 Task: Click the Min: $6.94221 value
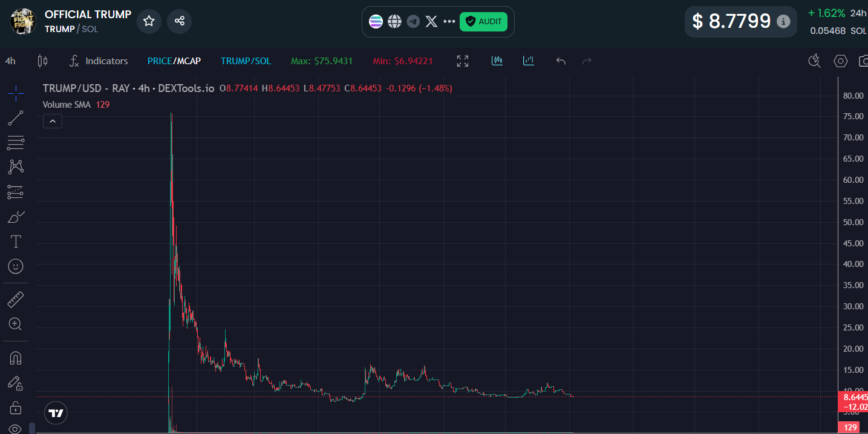click(x=403, y=61)
